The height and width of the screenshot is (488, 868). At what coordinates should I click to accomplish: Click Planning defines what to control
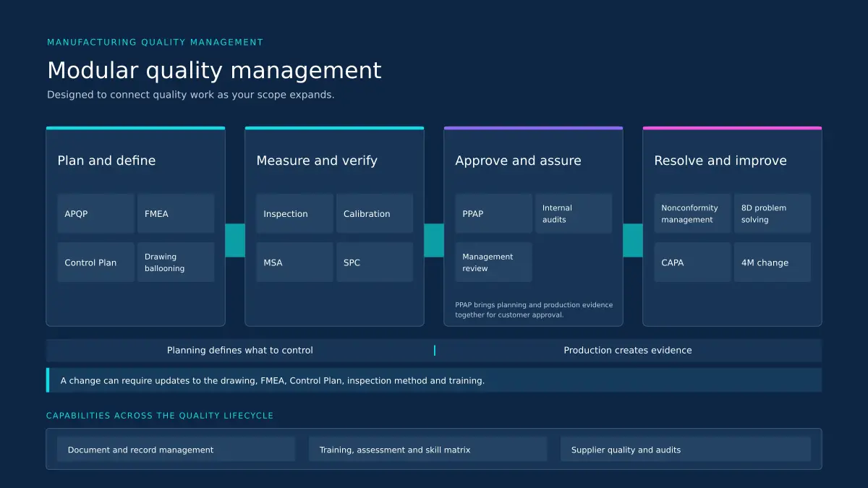click(x=240, y=350)
